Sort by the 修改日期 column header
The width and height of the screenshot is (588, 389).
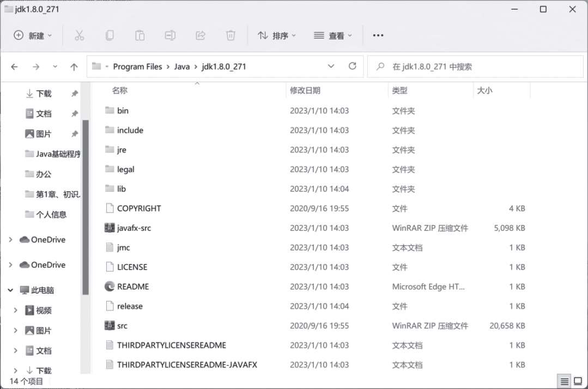[x=305, y=90]
